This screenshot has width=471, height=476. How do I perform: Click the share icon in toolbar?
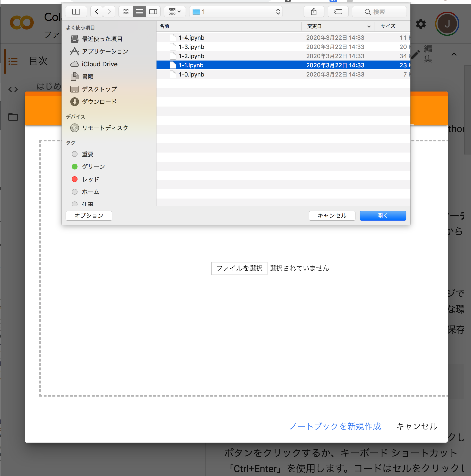pyautogui.click(x=314, y=12)
